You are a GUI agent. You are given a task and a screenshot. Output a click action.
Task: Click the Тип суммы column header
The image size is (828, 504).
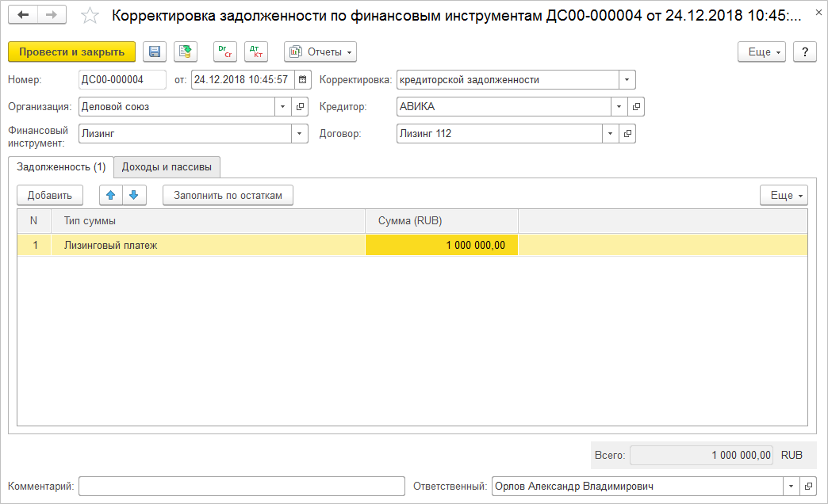point(208,220)
